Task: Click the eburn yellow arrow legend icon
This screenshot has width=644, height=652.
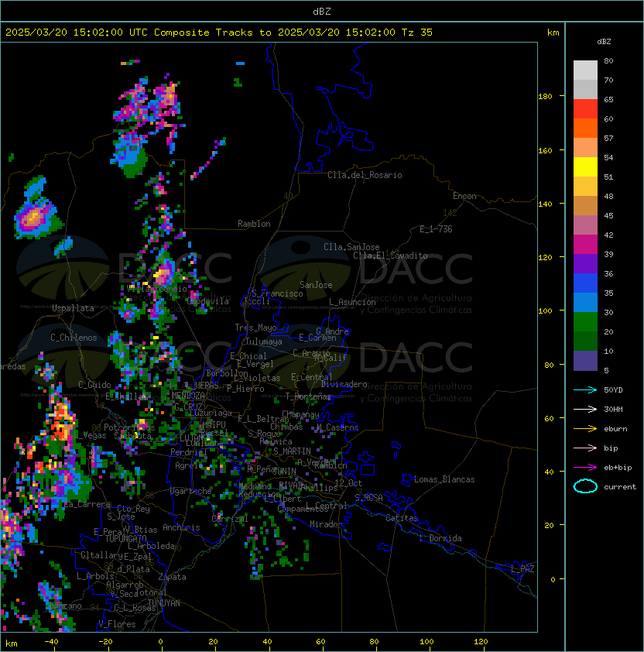Action: tap(585, 429)
